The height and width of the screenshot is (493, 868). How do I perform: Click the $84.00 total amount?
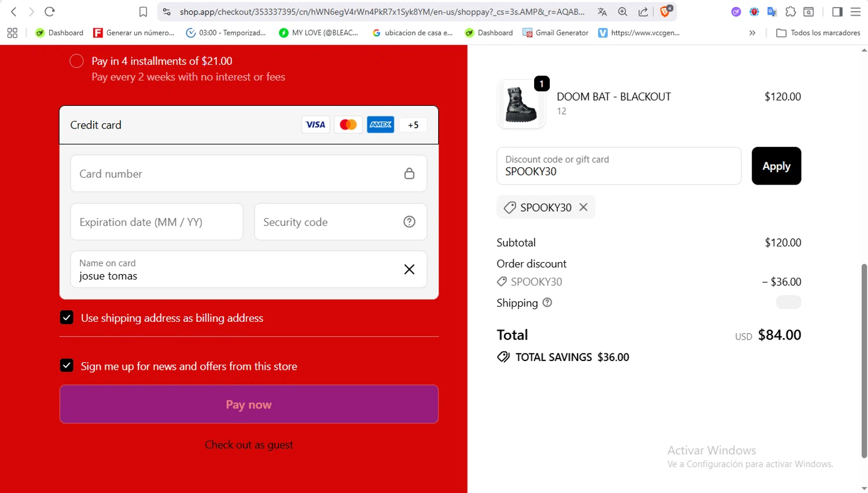coord(779,335)
